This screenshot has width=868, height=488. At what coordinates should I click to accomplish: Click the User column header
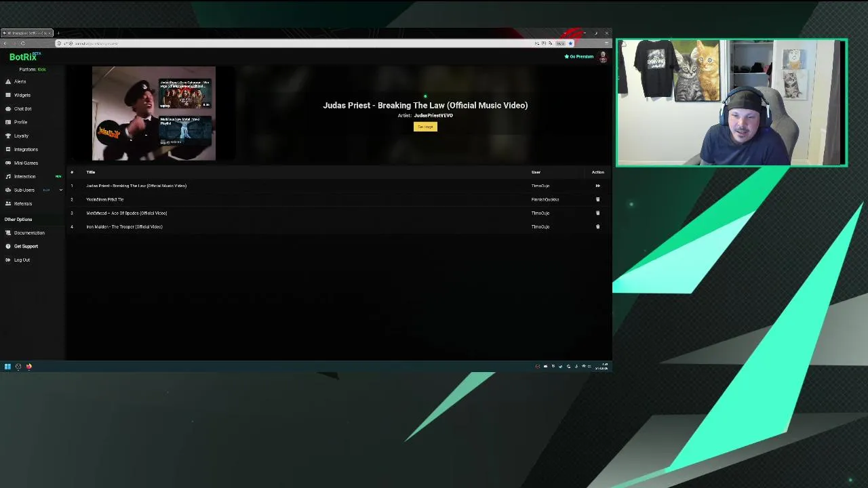536,172
